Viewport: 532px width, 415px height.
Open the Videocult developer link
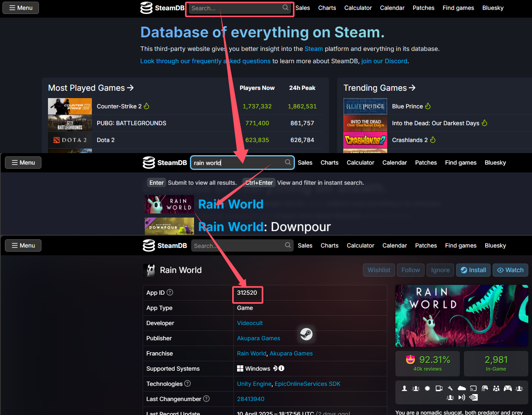(250, 323)
